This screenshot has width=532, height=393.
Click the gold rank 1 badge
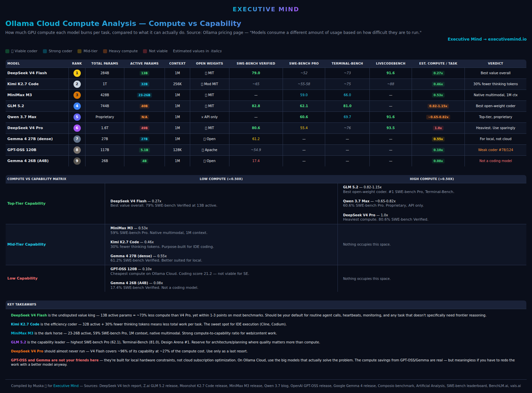[x=77, y=73]
